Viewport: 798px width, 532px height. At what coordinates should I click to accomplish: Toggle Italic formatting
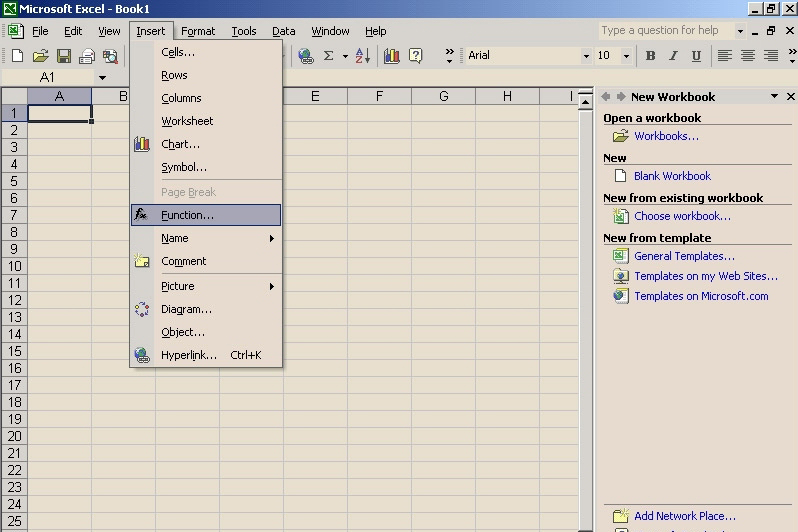point(673,56)
